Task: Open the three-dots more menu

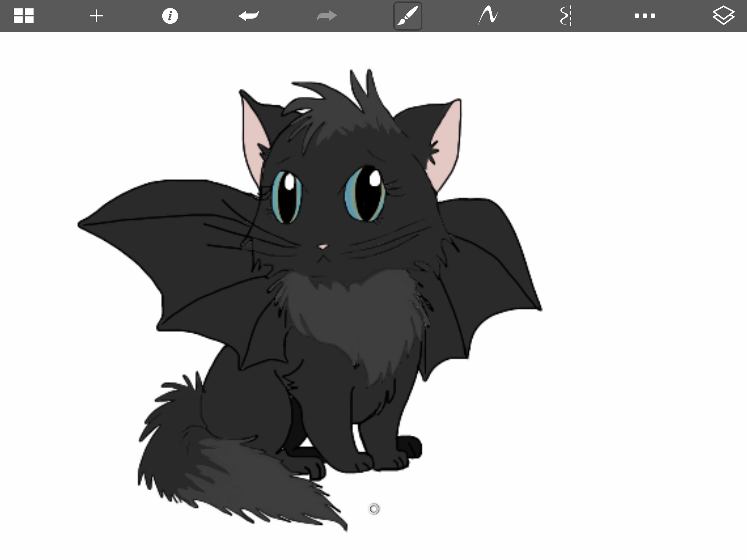Action: click(645, 16)
